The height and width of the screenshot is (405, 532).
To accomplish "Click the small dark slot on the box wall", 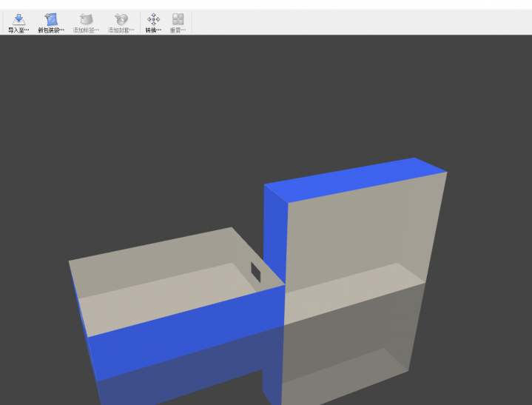I will point(255,272).
